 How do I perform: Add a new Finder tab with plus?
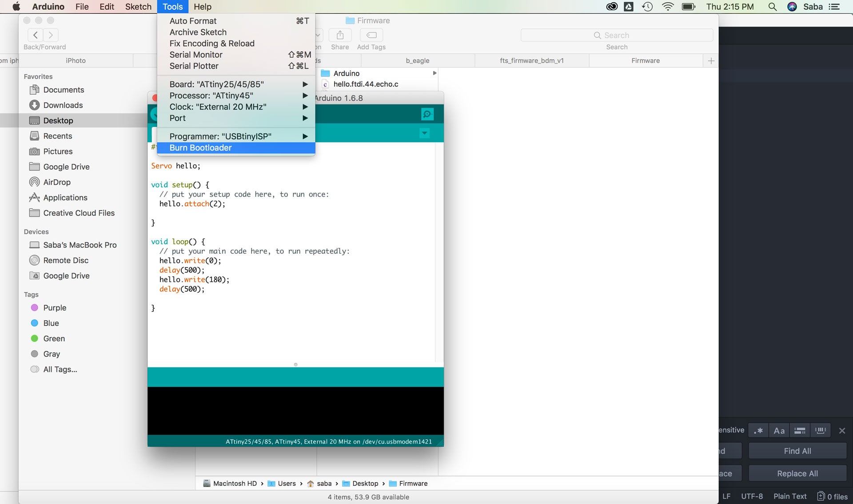tap(711, 61)
